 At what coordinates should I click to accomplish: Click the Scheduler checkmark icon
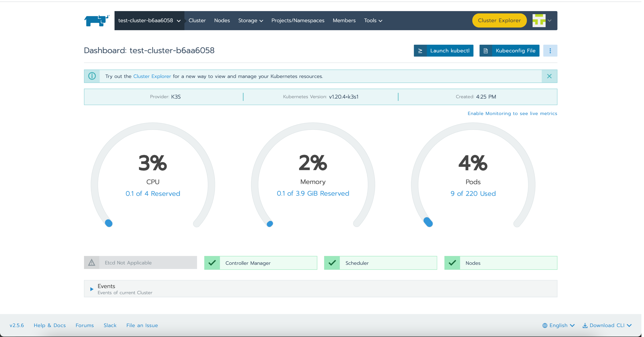332,263
